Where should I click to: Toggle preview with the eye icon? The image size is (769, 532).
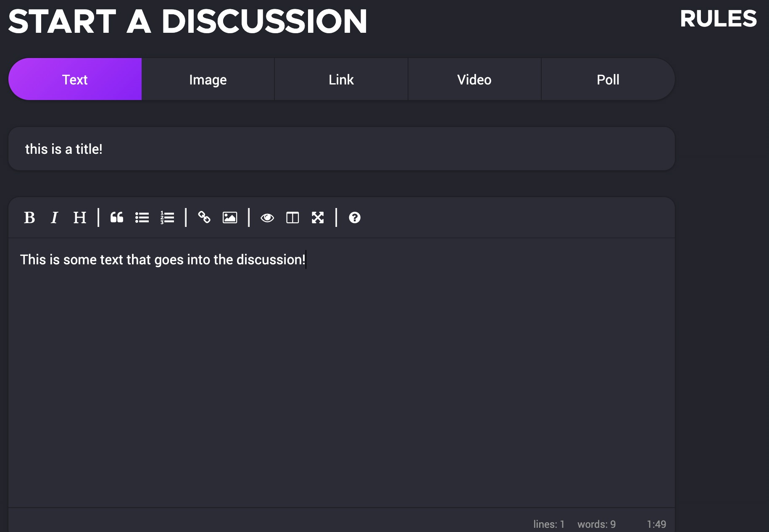pos(267,218)
